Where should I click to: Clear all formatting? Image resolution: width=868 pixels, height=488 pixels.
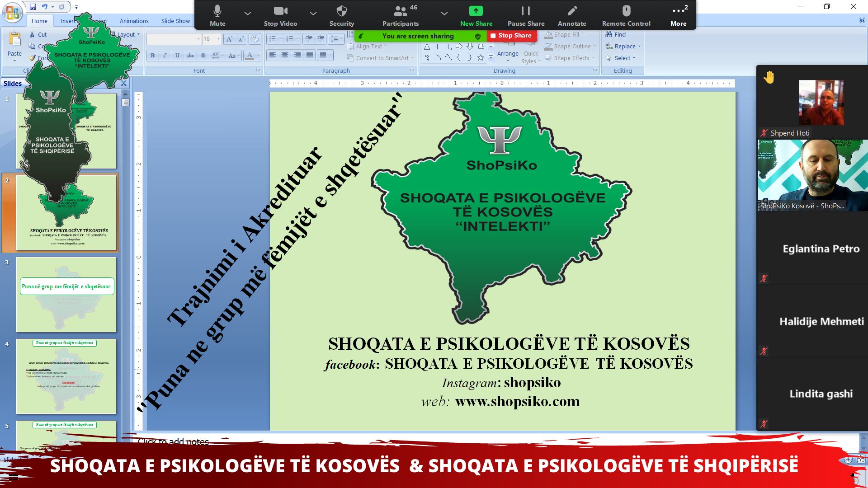pyautogui.click(x=255, y=39)
